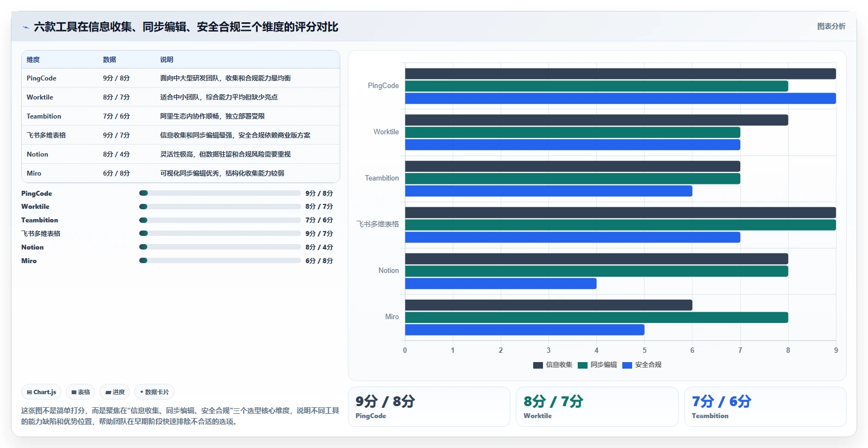
Task: Open the Worktile 8分 / 7分 data card
Action: tap(597, 407)
